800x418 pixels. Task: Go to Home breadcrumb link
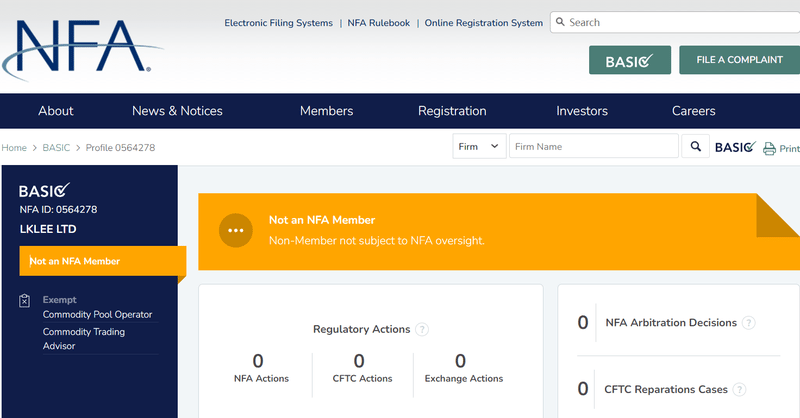click(14, 148)
